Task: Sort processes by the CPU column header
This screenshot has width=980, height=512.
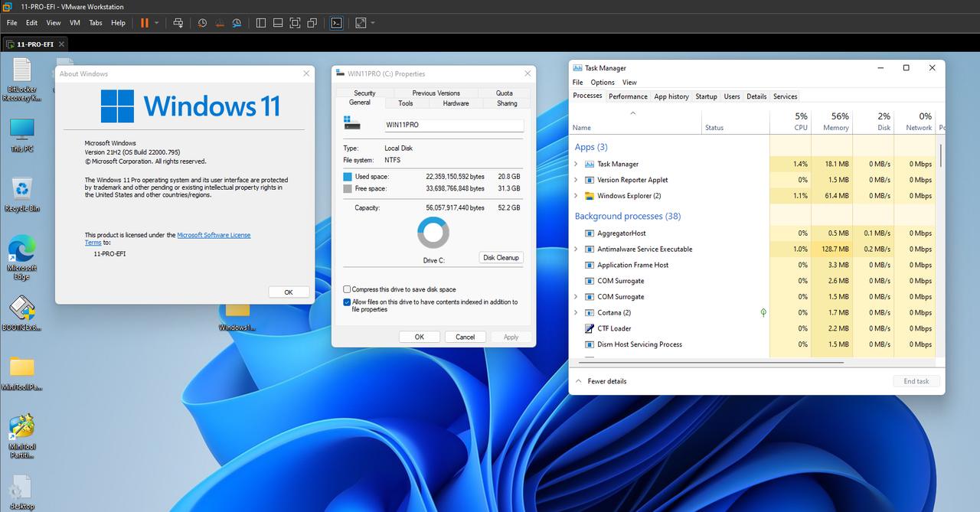Action: 790,121
